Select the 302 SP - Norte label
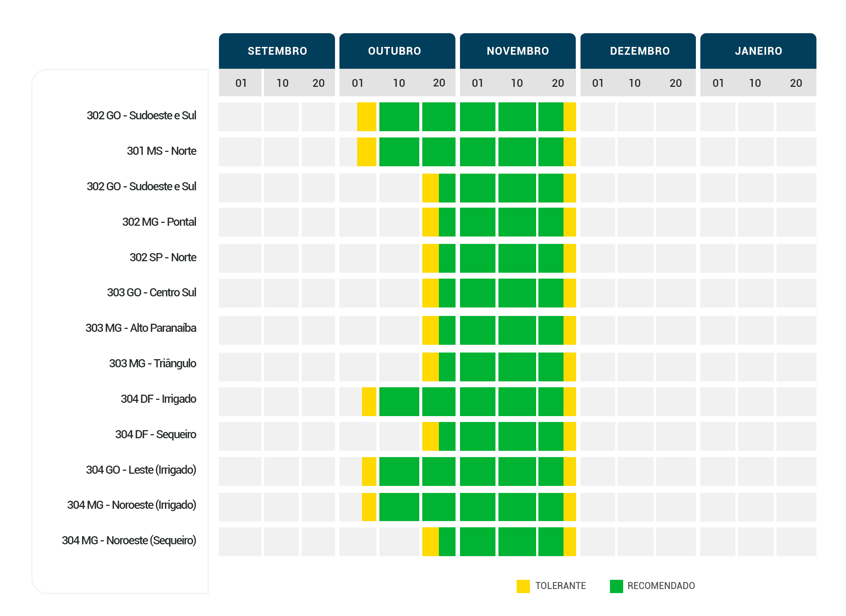 [x=163, y=258]
